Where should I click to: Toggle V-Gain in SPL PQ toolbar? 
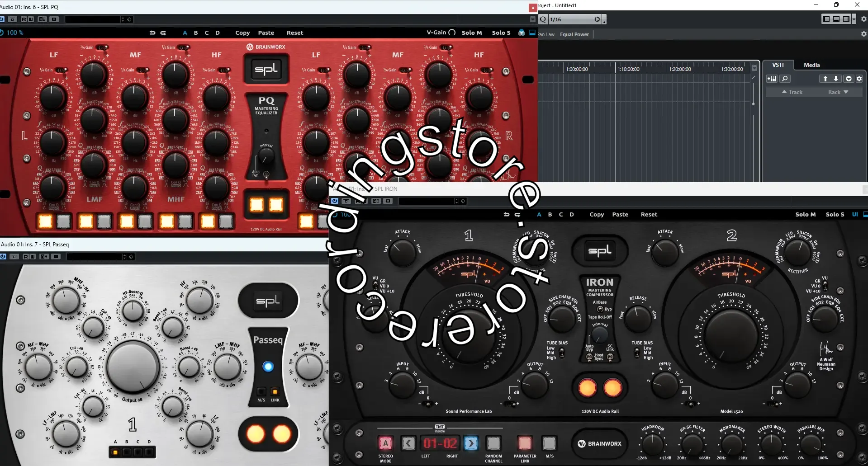coord(441,33)
